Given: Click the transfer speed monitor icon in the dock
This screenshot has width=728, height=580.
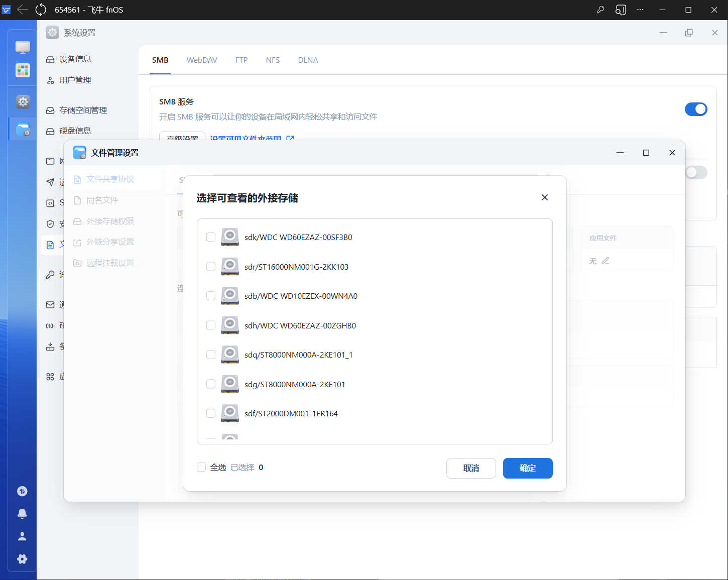Looking at the screenshot, I should click(22, 491).
